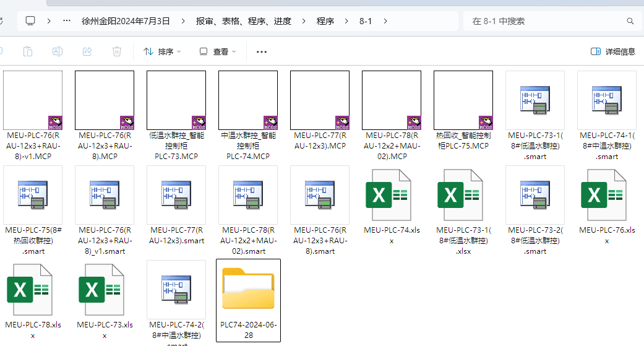
Task: Select MEU-PLC-73.xlsx Excel file icon
Action: 101,290
